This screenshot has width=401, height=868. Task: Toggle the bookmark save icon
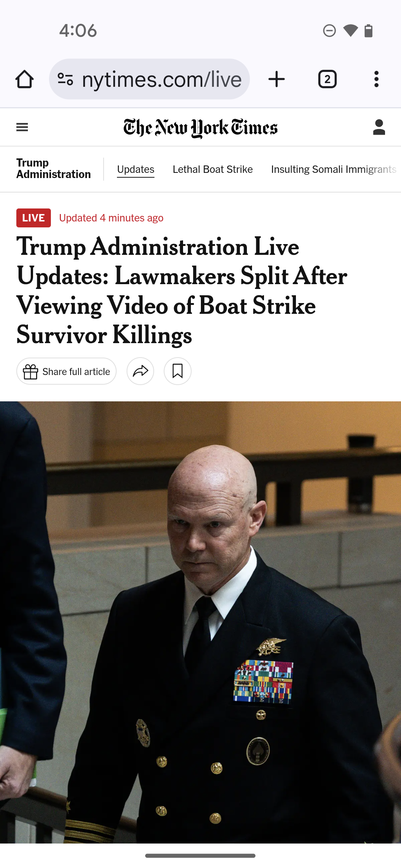[177, 371]
